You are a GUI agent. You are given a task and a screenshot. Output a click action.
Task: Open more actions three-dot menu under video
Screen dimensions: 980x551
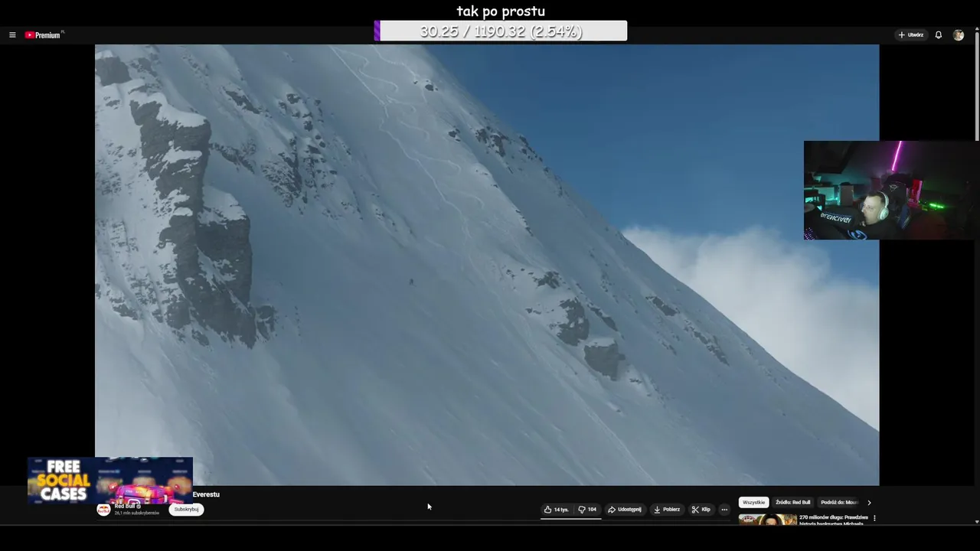click(724, 510)
